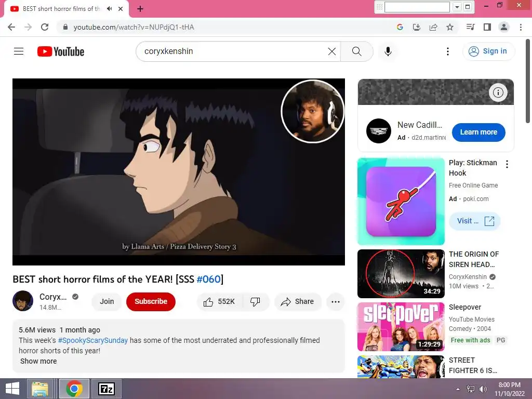Screen dimensions: 532x399
Task: Click Learn more on Cadillac ad
Action: pos(478,132)
